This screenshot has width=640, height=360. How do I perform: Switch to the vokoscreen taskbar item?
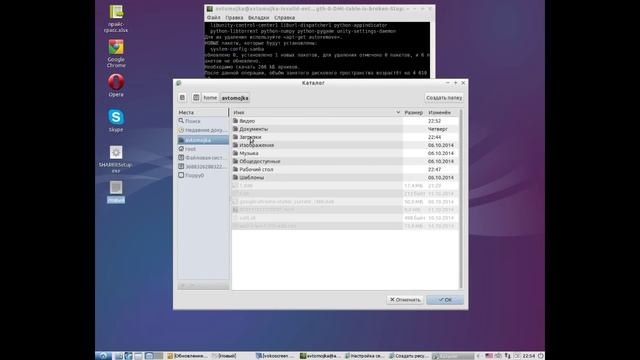click(x=275, y=356)
